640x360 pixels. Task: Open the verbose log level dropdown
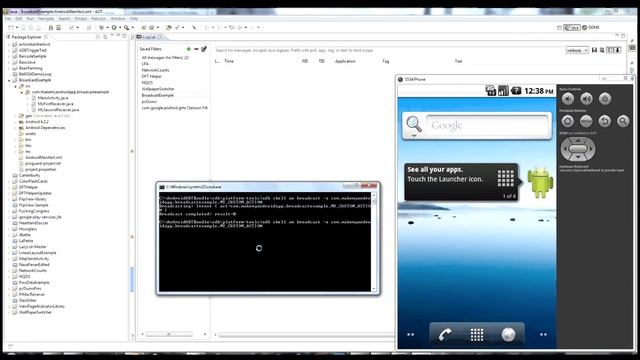click(x=577, y=50)
